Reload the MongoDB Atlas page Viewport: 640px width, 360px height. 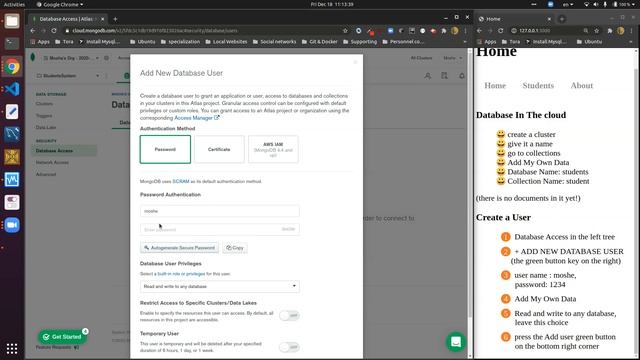[54, 31]
